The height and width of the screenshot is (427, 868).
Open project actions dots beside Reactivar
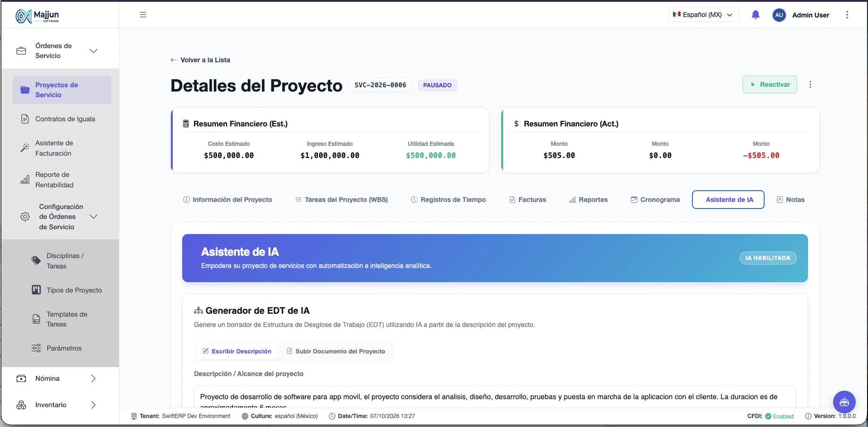(x=810, y=84)
